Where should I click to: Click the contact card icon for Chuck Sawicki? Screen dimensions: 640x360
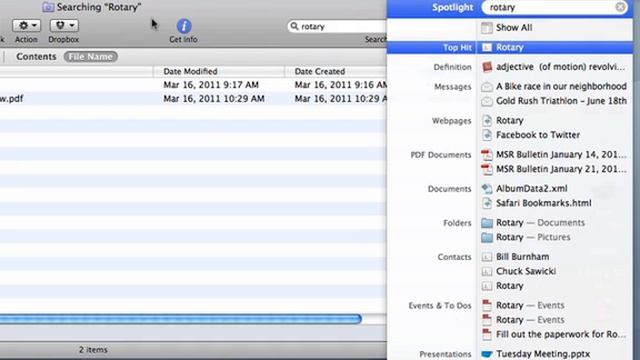click(487, 271)
